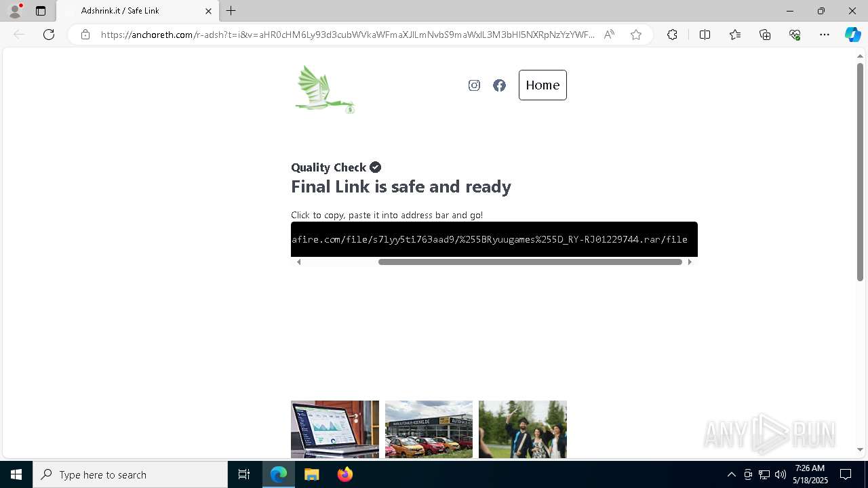Screen dimensions: 868x488
Task: Copy the final link in black box
Action: [x=494, y=239]
